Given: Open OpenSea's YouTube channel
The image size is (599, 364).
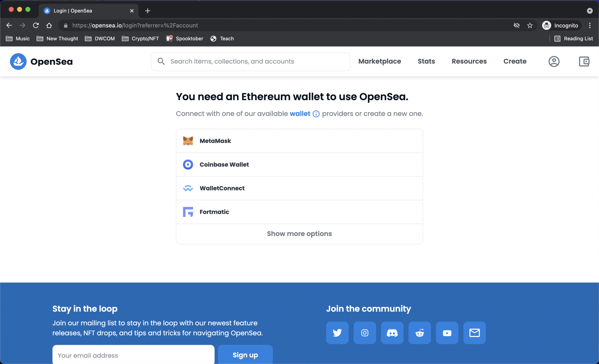Looking at the screenshot, I should (x=447, y=333).
